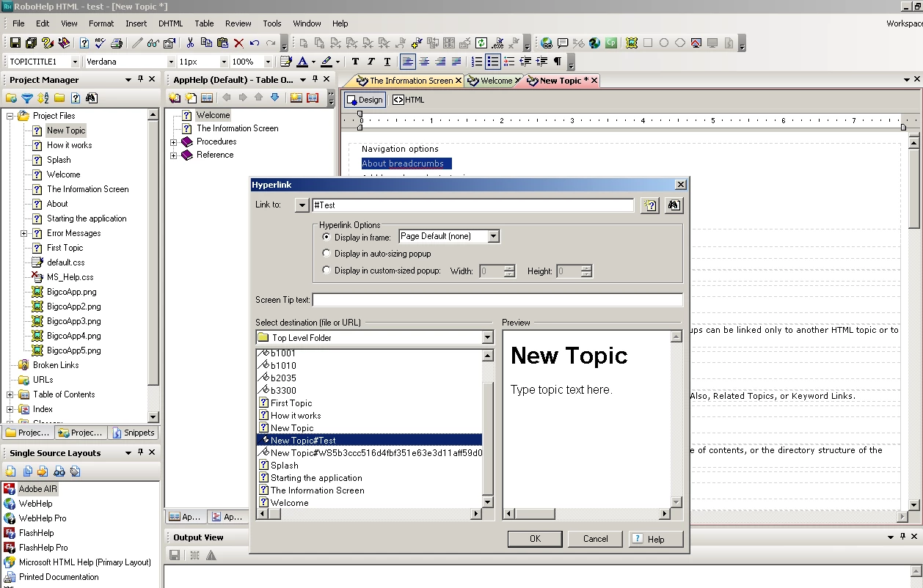The width and height of the screenshot is (923, 588).
Task: Select Display in frame radio button
Action: pos(327,237)
